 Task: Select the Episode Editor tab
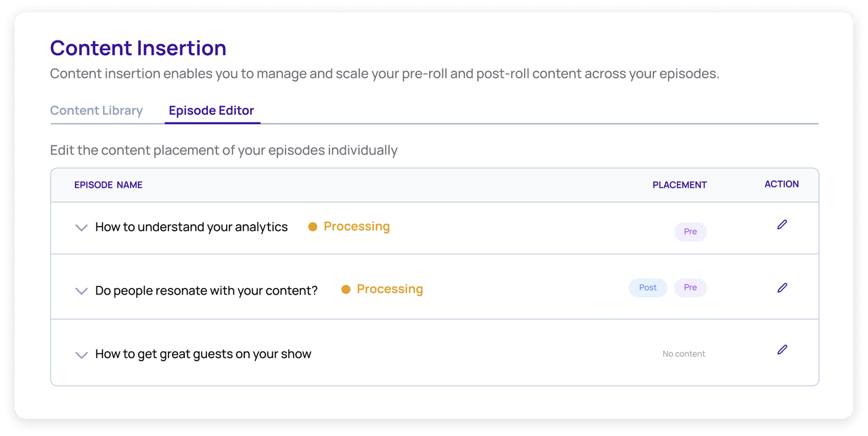[x=211, y=111]
